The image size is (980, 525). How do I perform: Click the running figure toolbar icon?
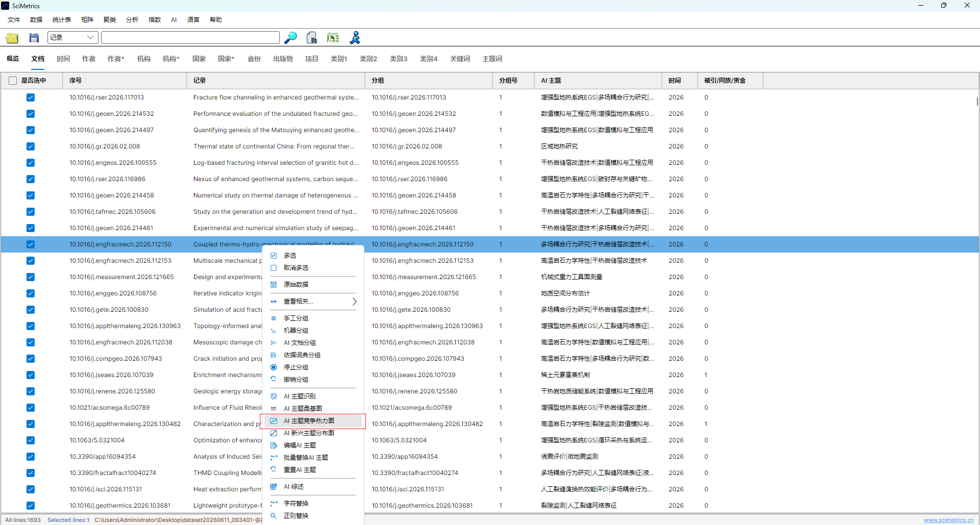(355, 38)
